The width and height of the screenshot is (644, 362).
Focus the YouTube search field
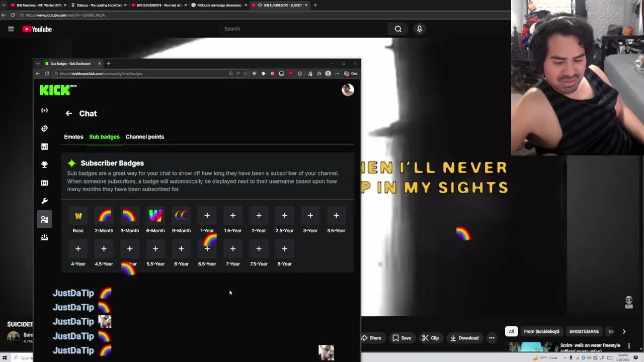[x=303, y=29]
